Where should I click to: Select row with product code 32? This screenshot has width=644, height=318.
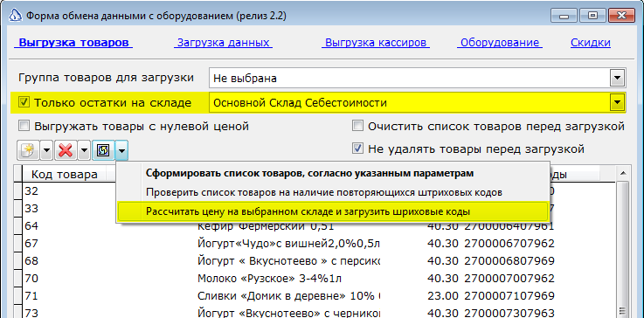point(31,190)
